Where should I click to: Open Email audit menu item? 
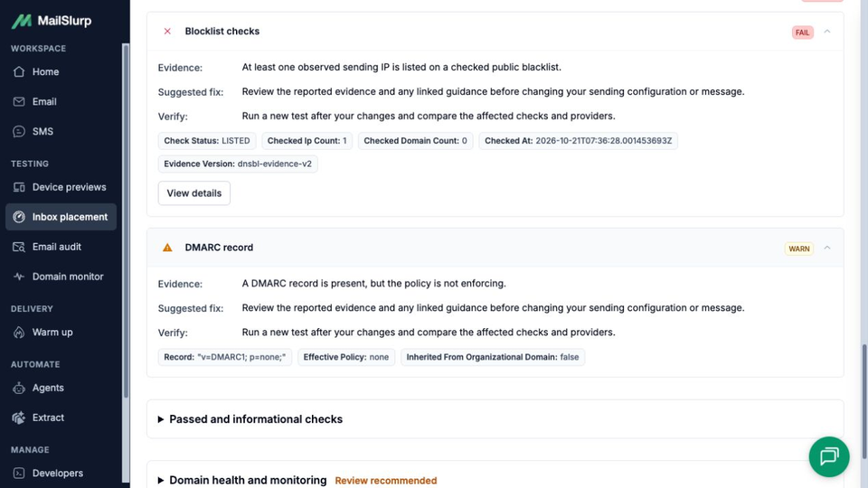61,247
